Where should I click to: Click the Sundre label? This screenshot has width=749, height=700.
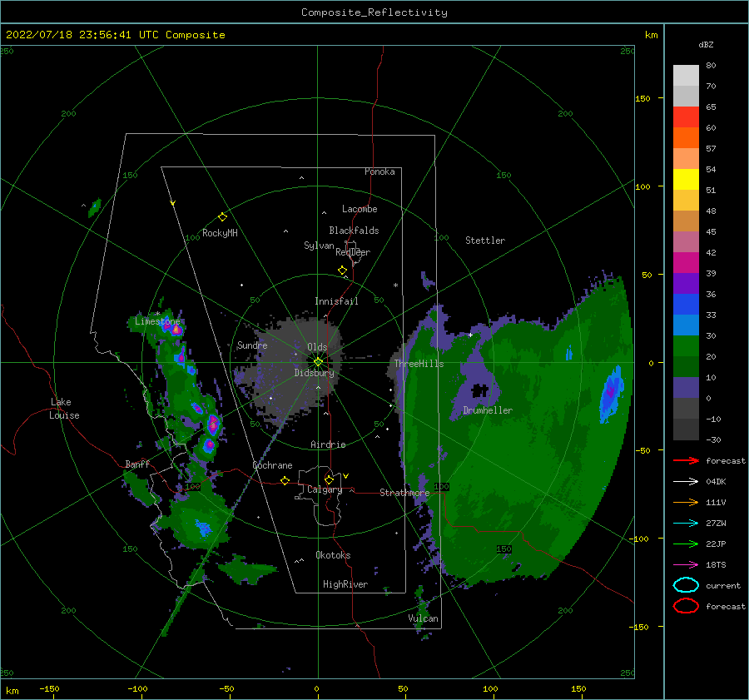(x=252, y=345)
